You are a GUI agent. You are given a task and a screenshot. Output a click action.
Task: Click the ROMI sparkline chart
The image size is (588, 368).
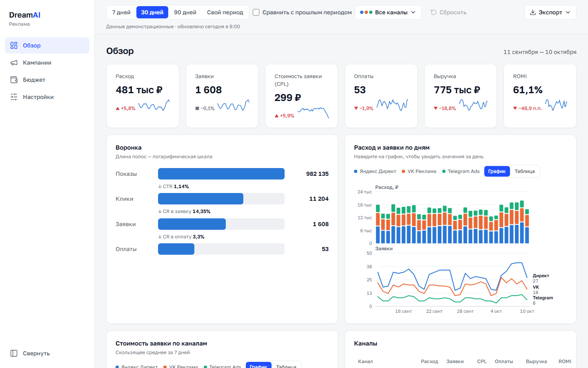[x=556, y=105]
